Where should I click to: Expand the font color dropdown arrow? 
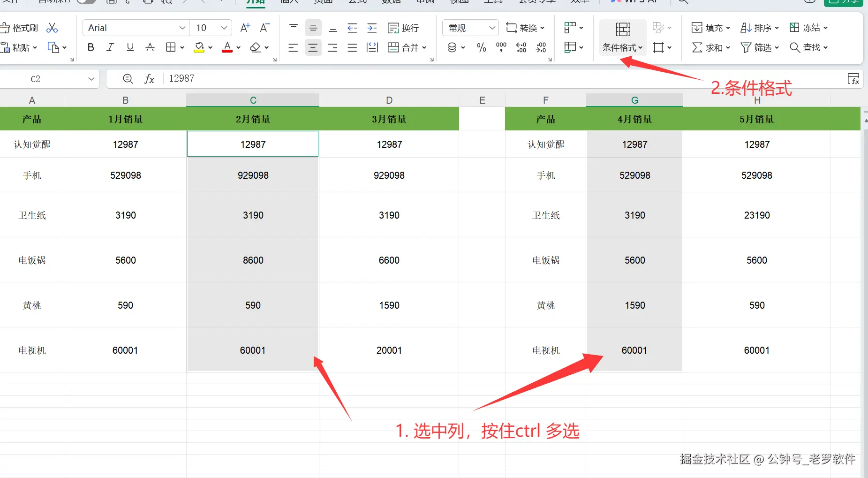pyautogui.click(x=238, y=47)
